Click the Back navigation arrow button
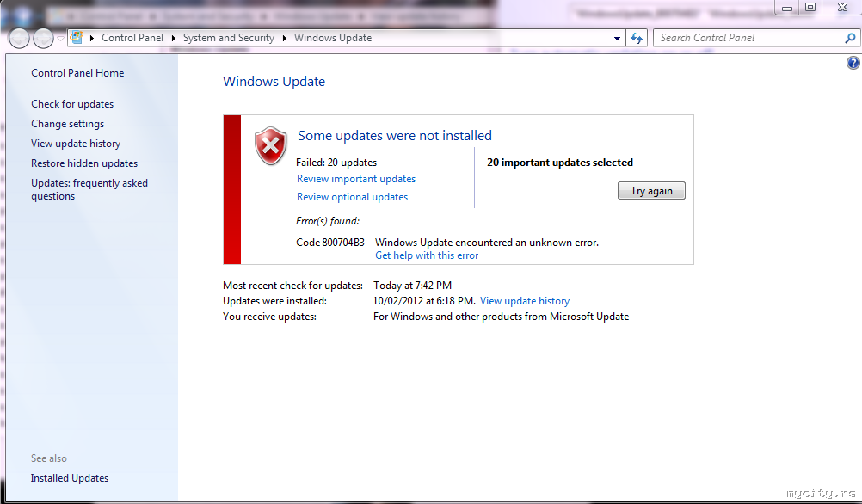 (19, 39)
